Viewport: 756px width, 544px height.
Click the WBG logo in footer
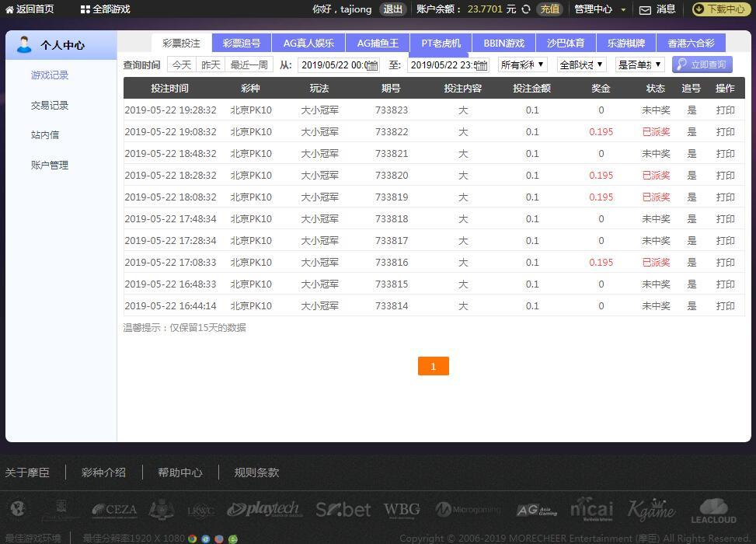(402, 509)
